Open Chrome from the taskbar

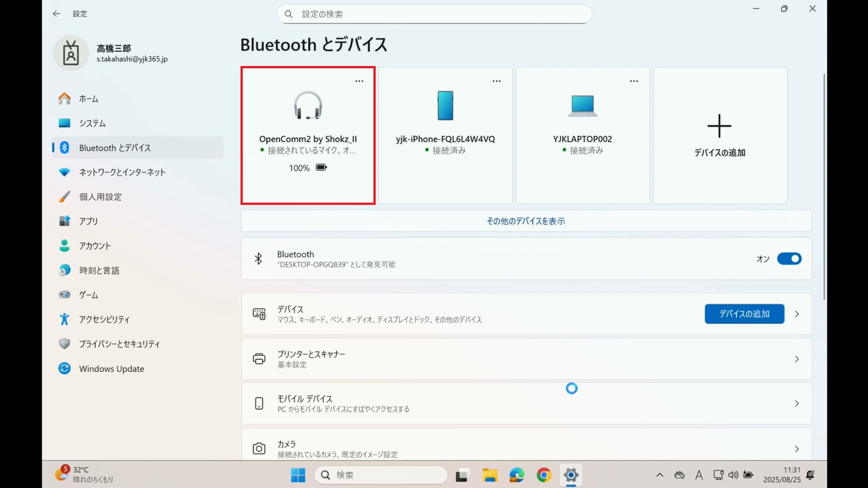pyautogui.click(x=544, y=475)
